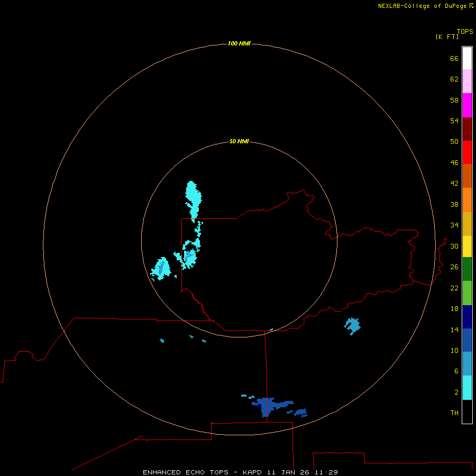The height and width of the screenshot is (476, 476).
Task: Click the [K FT] units label
Action: point(447,36)
